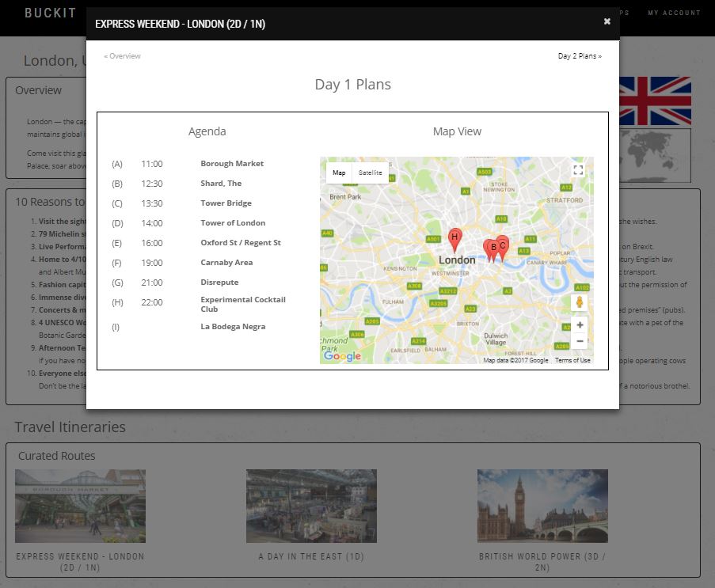Close the Express Weekend modal dialog
This screenshot has width=715, height=588.
pos(607,21)
